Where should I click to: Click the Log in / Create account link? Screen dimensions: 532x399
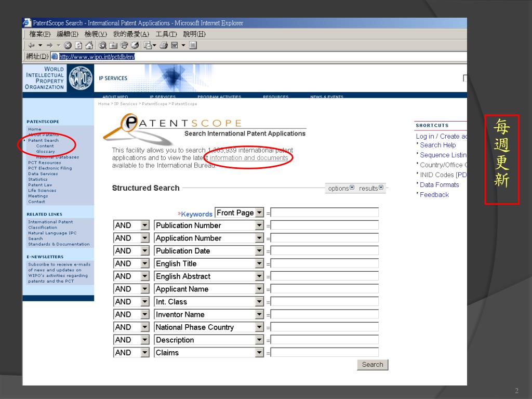point(441,136)
